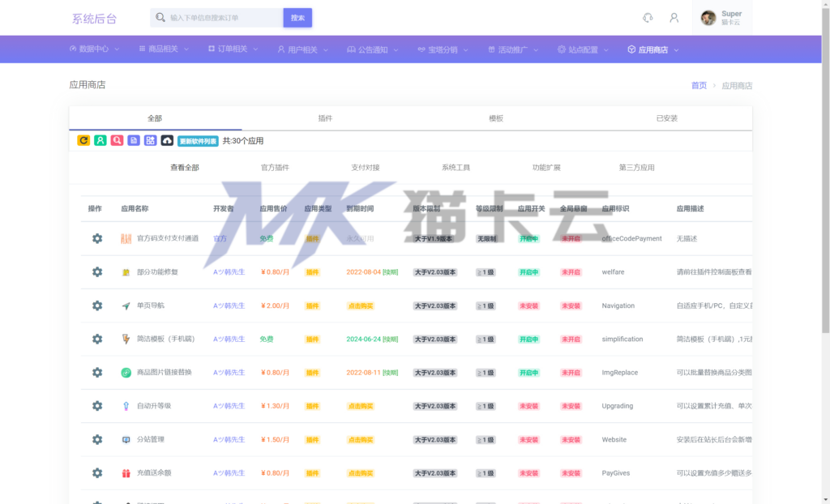Viewport: 830px width, 504px height.
Task: Expand the 公告通知 menu
Action: click(x=373, y=49)
